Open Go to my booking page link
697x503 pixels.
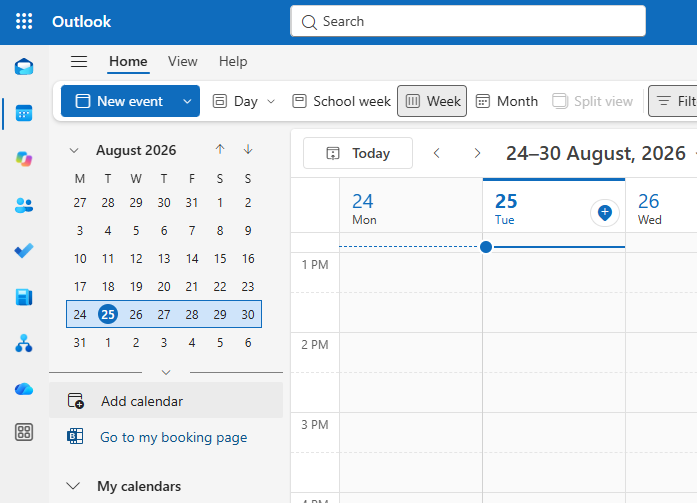click(x=173, y=437)
